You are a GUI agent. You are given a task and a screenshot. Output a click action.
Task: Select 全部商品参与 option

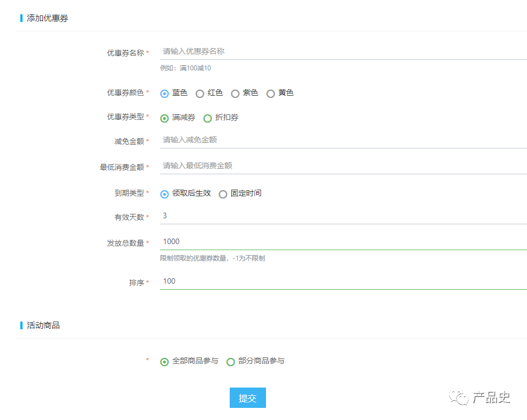click(164, 362)
